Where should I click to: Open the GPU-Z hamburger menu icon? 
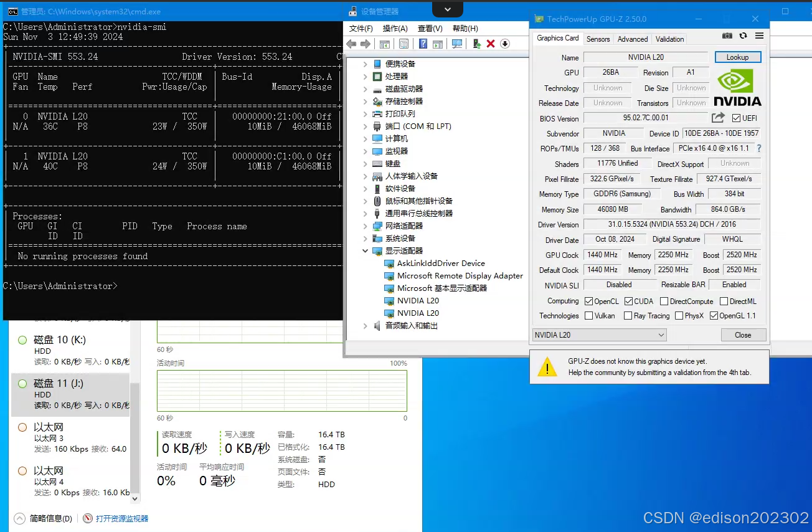click(x=759, y=36)
